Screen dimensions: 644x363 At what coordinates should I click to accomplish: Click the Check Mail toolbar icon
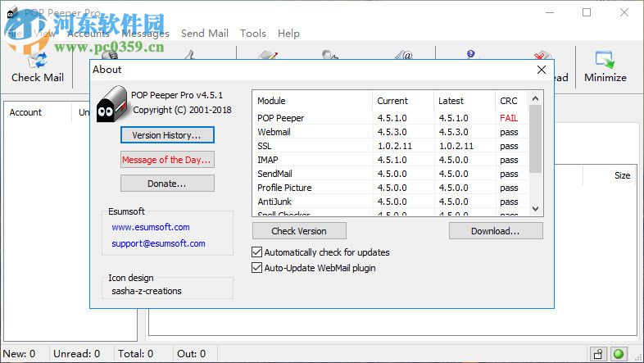pos(37,61)
